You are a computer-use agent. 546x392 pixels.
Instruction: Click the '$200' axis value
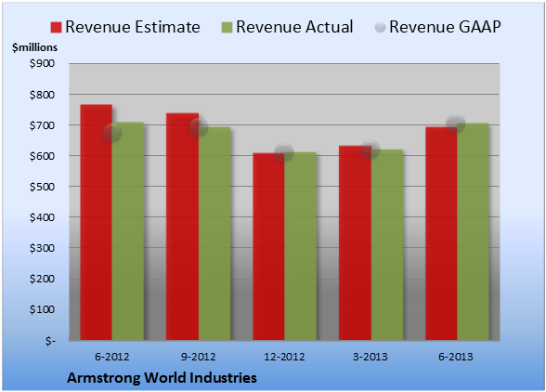coord(42,279)
